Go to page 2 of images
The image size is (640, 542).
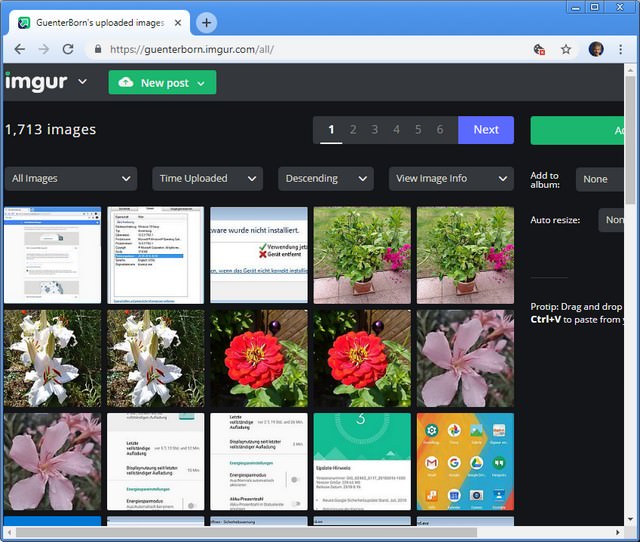pyautogui.click(x=353, y=130)
